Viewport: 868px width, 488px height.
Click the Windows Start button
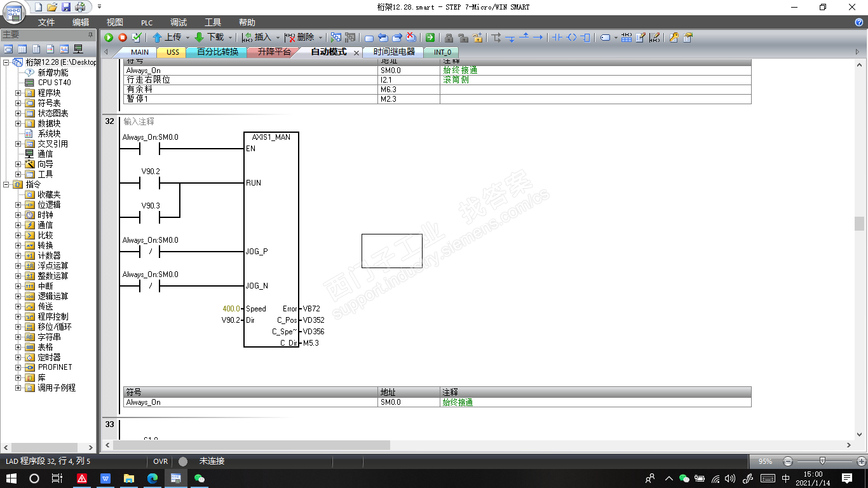(x=11, y=478)
